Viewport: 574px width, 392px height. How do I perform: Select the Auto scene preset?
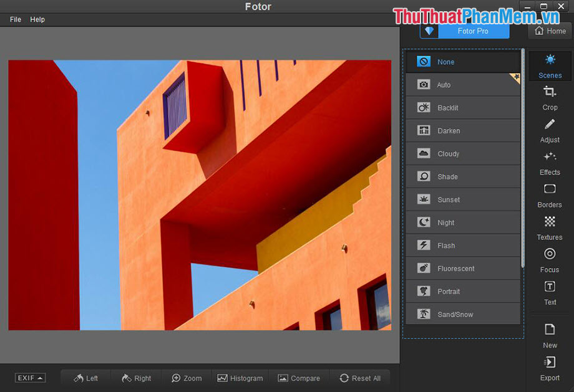463,84
